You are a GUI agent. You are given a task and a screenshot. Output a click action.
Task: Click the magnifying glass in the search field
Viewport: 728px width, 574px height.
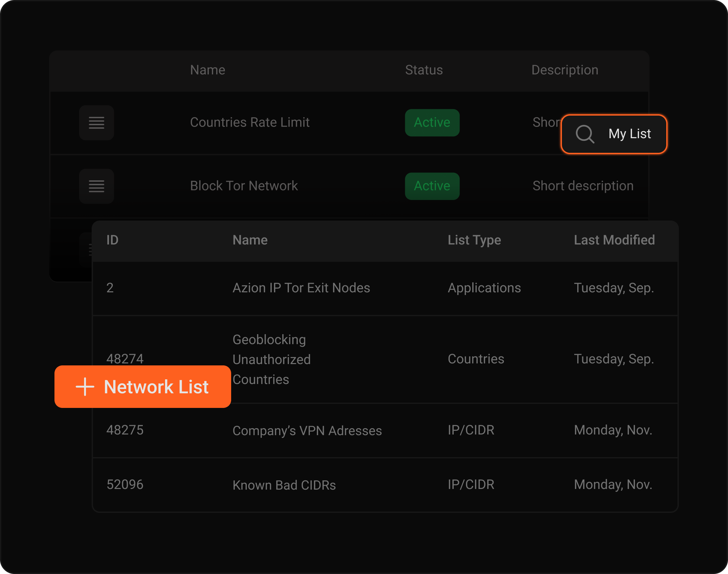point(585,134)
